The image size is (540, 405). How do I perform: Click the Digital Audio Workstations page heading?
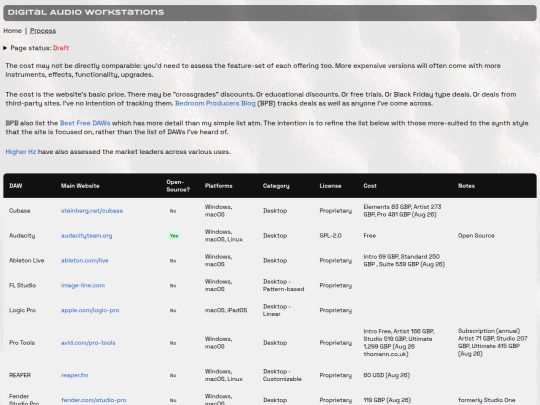tap(86, 12)
